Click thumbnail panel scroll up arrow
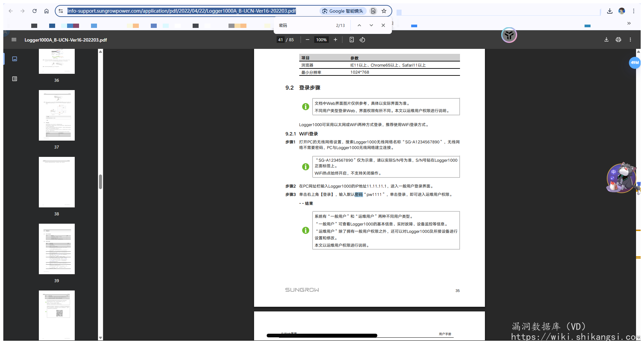The width and height of the screenshot is (644, 344). (100, 52)
